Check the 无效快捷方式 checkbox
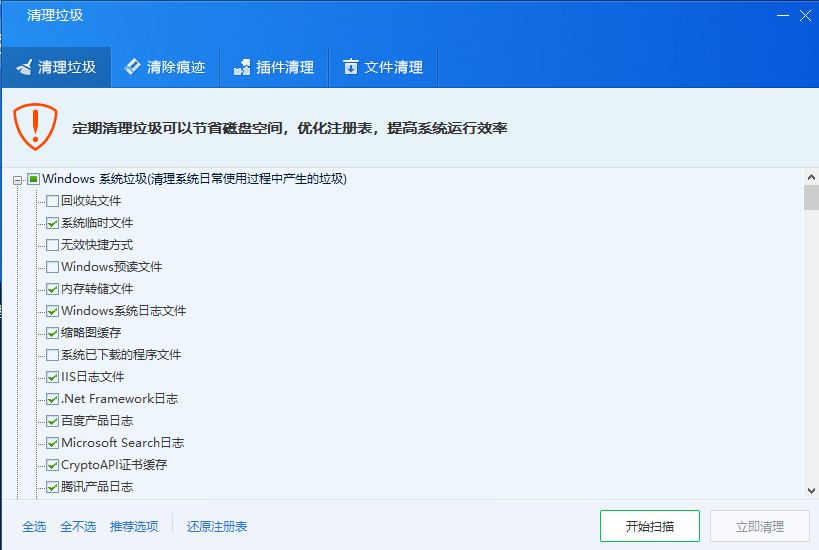The height and width of the screenshot is (550, 819). point(52,245)
